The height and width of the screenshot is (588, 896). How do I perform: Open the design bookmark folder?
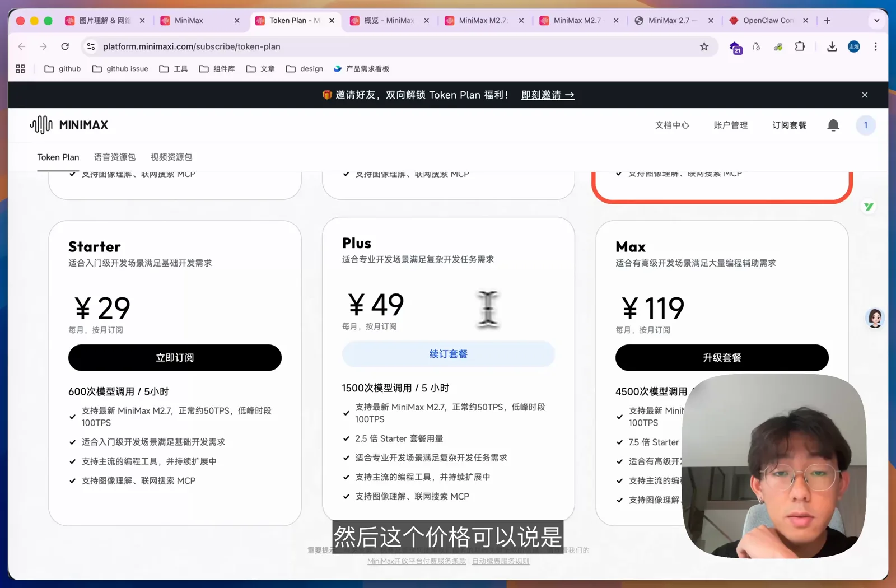click(x=304, y=69)
